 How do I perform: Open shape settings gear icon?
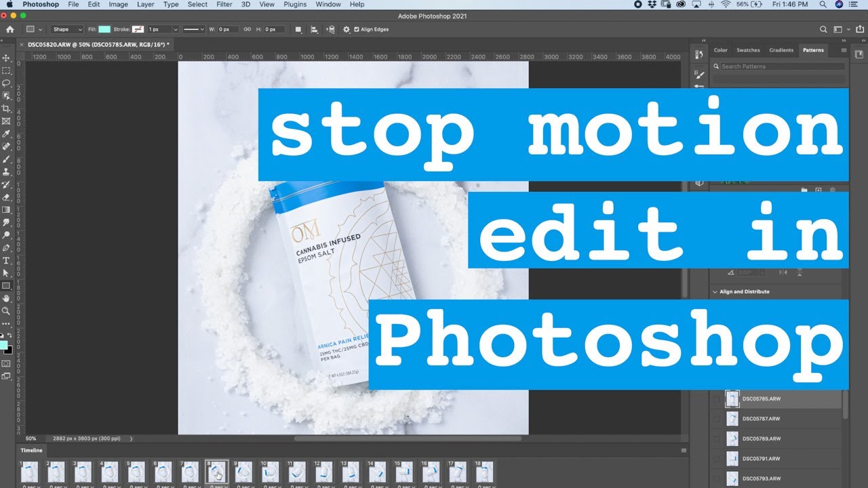pyautogui.click(x=347, y=29)
